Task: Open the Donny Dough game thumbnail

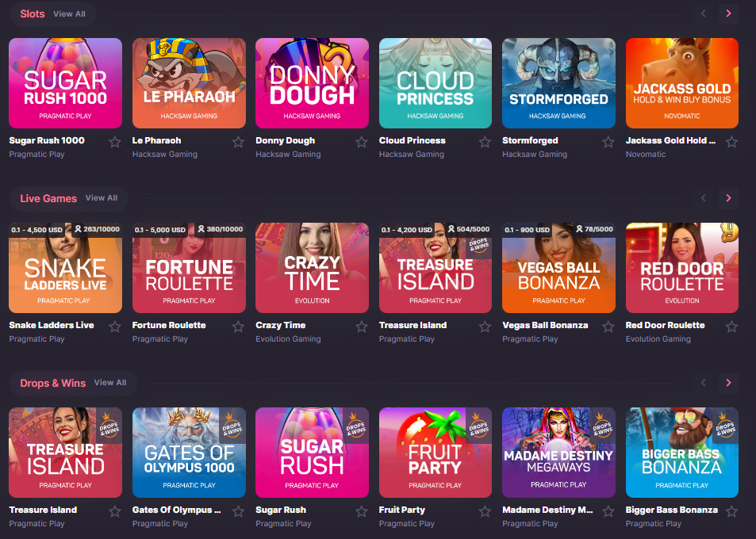Action: pyautogui.click(x=312, y=83)
